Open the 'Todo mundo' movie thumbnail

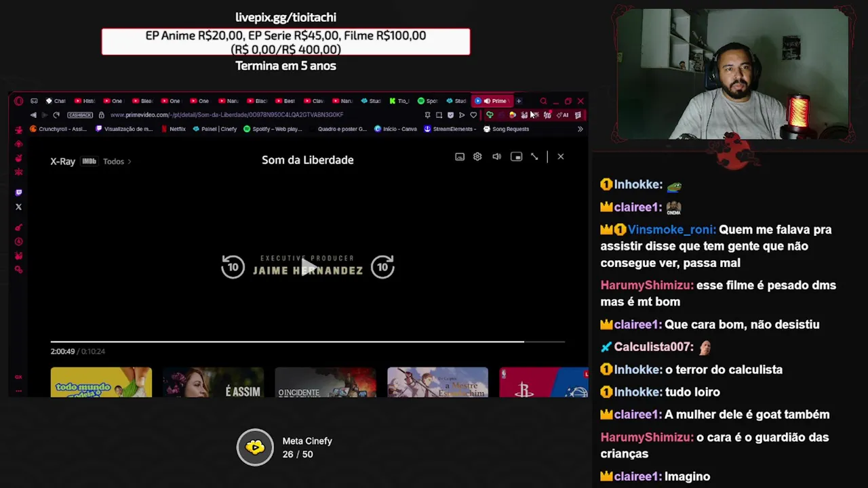[x=101, y=382]
